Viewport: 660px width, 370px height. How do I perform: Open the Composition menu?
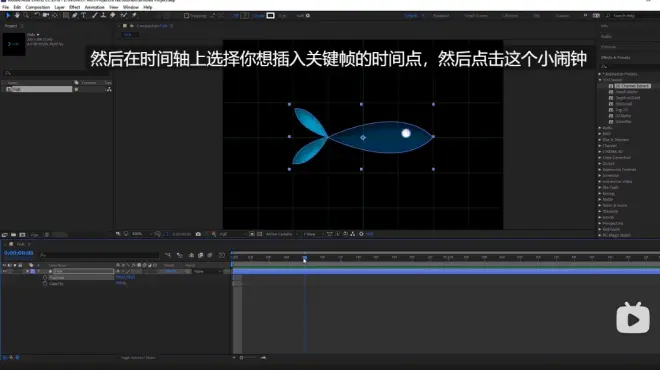tap(37, 7)
